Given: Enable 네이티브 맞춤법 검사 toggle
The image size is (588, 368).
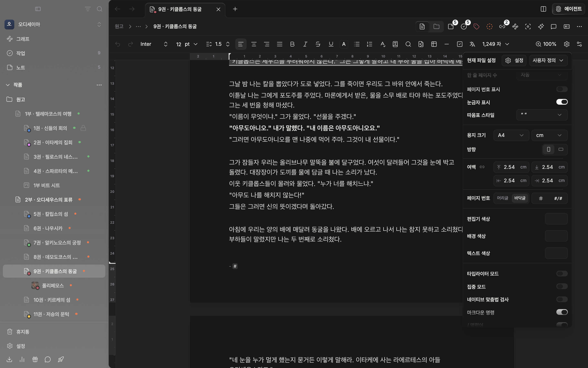Looking at the screenshot, I should (x=562, y=299).
